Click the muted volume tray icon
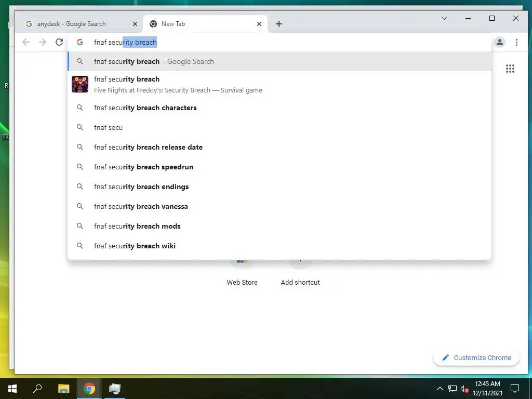The width and height of the screenshot is (532, 399). (x=465, y=389)
